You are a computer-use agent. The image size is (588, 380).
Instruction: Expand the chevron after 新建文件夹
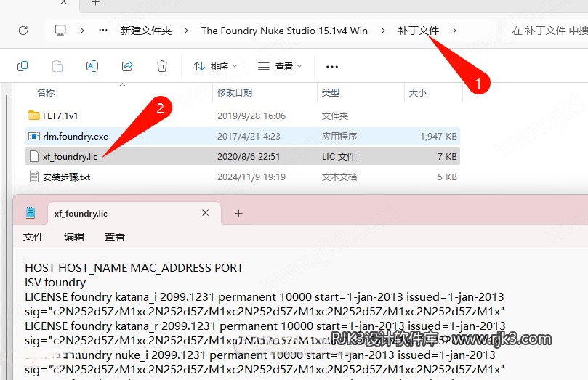pos(185,31)
